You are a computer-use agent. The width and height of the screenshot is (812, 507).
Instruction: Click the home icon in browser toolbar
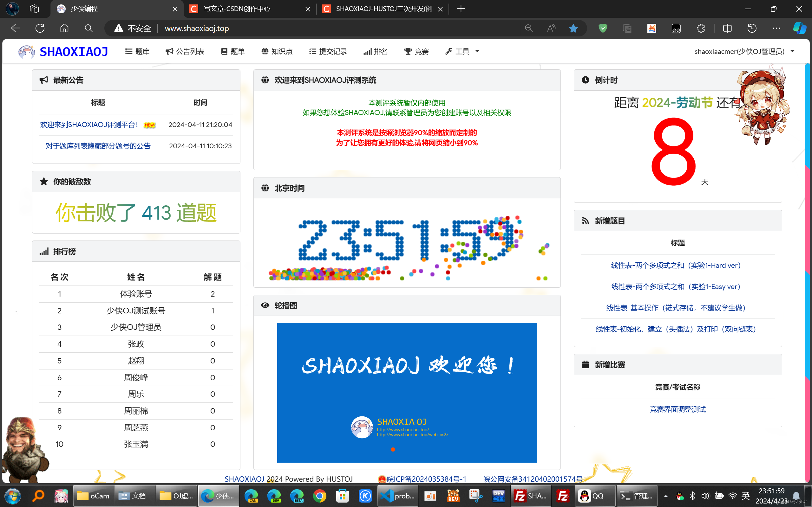[x=64, y=28]
